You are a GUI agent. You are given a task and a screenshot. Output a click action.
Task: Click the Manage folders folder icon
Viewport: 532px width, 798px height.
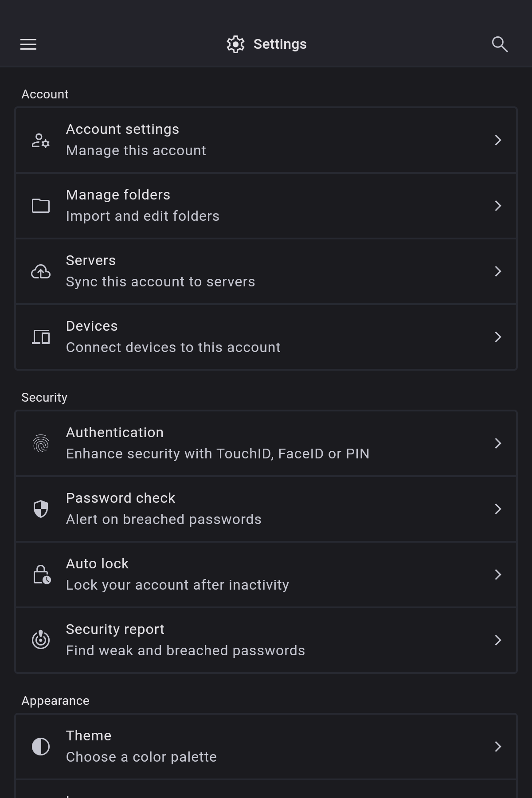coord(41,206)
